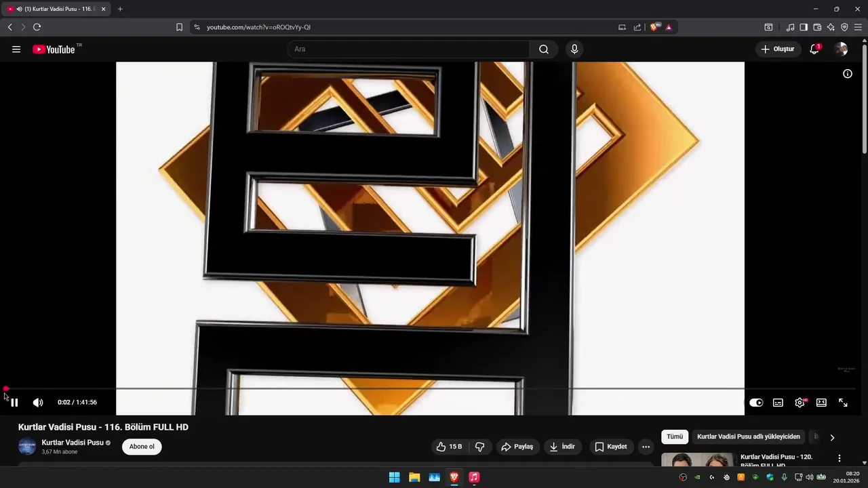Switch to theater mode
The height and width of the screenshot is (488, 868).
pos(821,403)
